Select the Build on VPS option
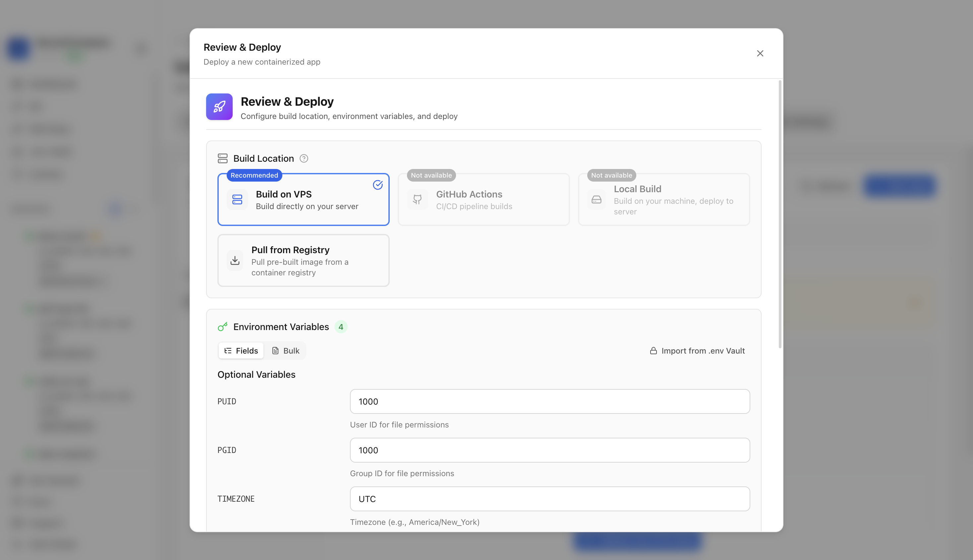 [x=304, y=199]
